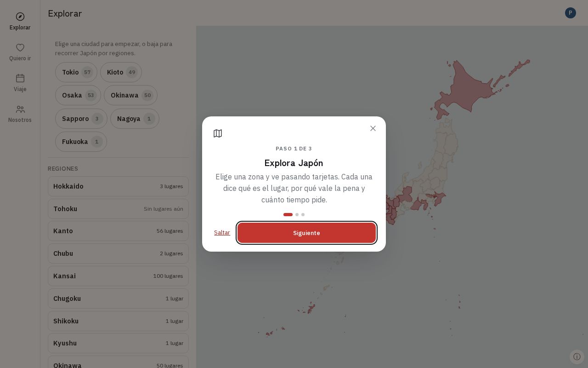The width and height of the screenshot is (588, 368).
Task: Open the Tohoku region row
Action: (118, 209)
